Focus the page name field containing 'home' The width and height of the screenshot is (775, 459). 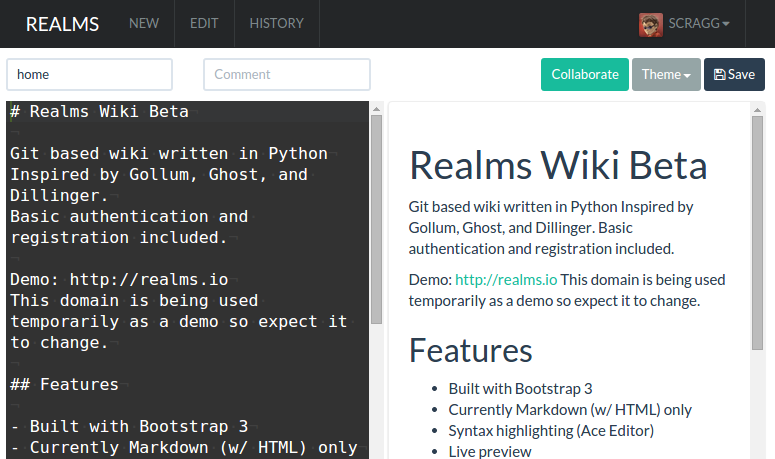tap(90, 74)
